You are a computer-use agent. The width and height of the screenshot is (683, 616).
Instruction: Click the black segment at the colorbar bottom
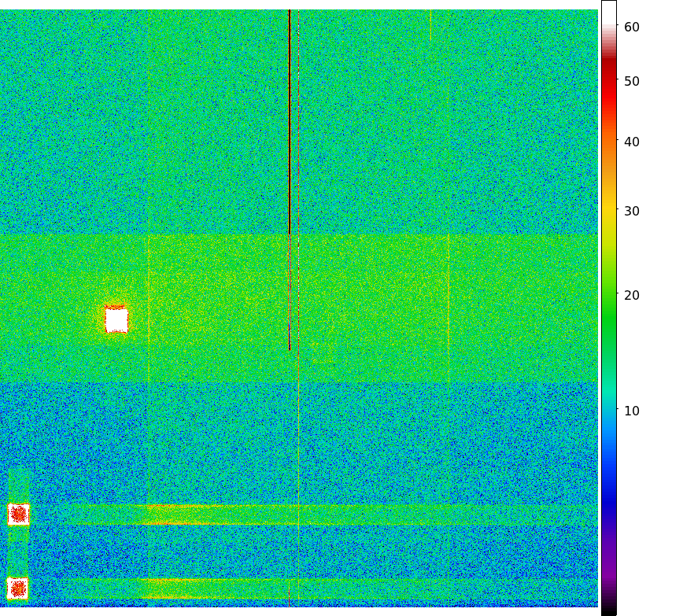(x=608, y=610)
